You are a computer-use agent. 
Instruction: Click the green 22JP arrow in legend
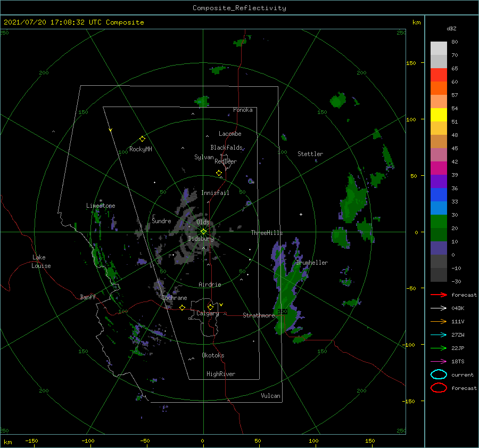pyautogui.click(x=439, y=348)
